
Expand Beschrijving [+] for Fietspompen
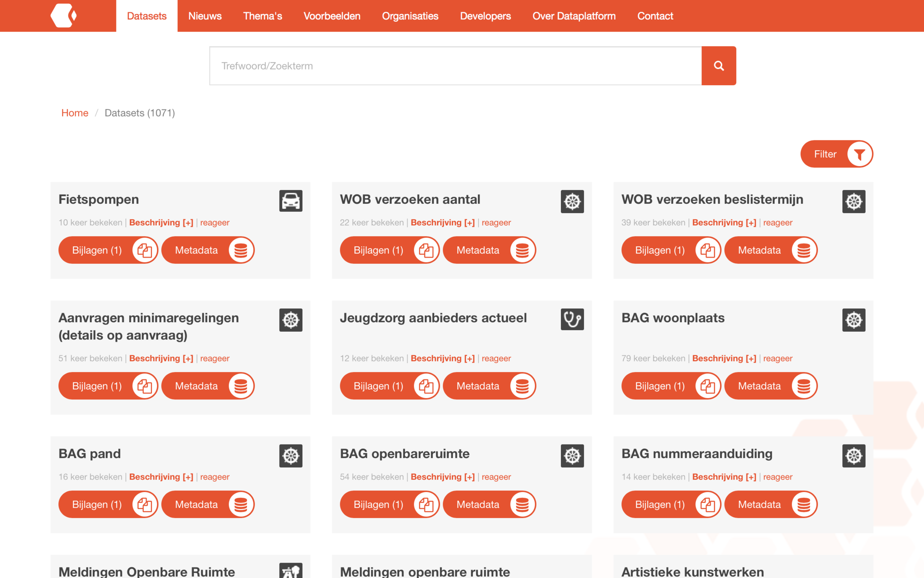(x=161, y=223)
